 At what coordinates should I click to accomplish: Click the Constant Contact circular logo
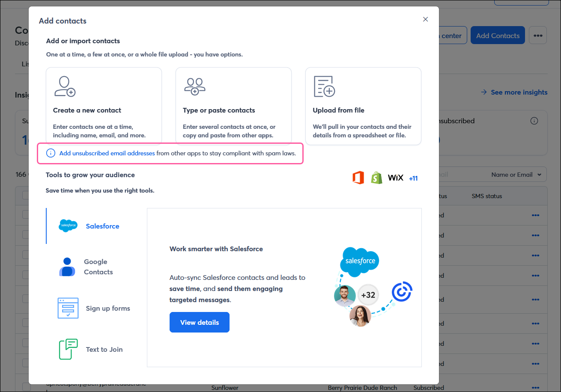[402, 292]
